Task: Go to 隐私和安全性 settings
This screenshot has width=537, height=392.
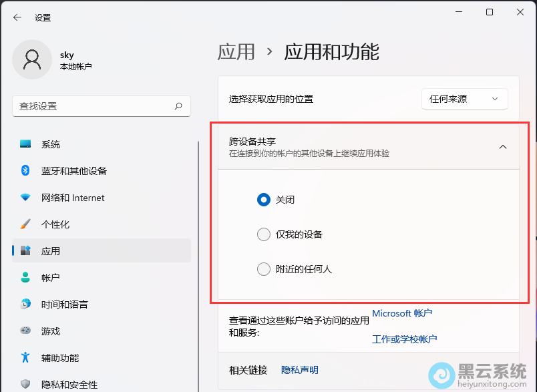Action: 69,384
